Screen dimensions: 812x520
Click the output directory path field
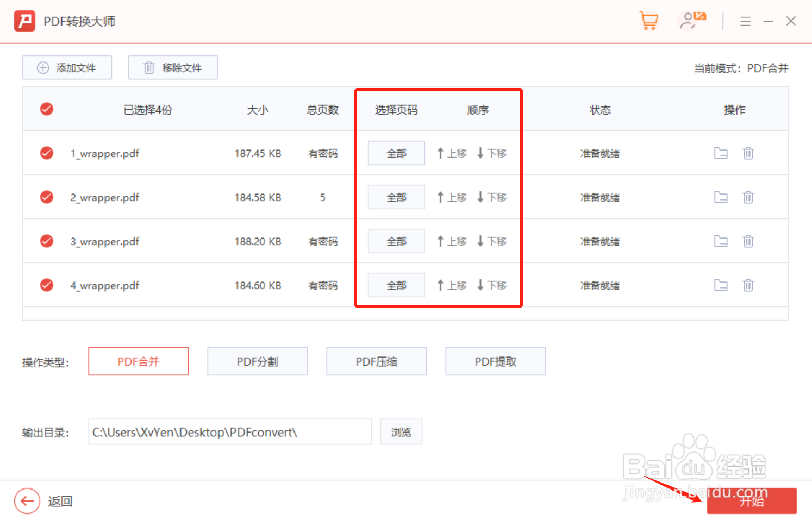click(x=230, y=431)
